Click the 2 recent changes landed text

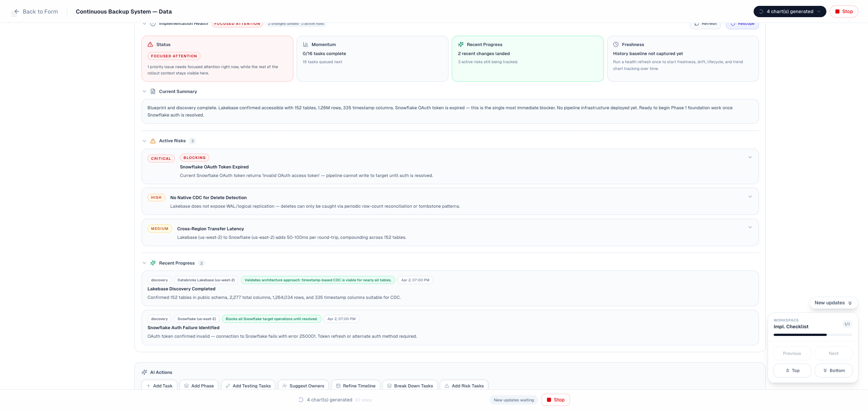484,54
